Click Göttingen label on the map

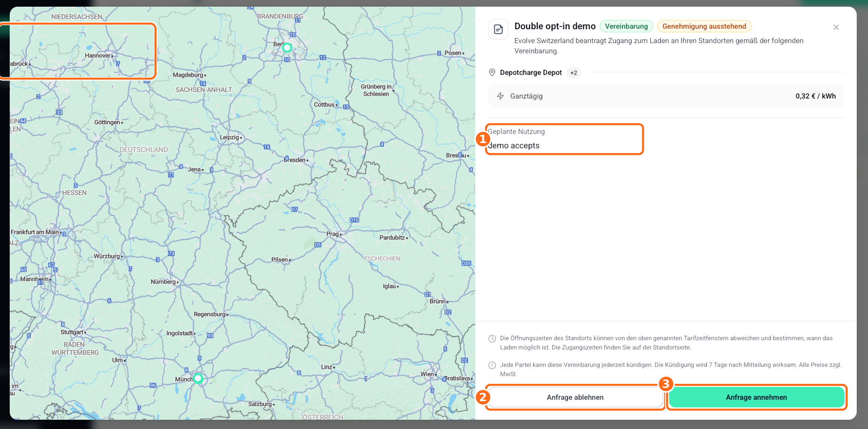tap(107, 122)
